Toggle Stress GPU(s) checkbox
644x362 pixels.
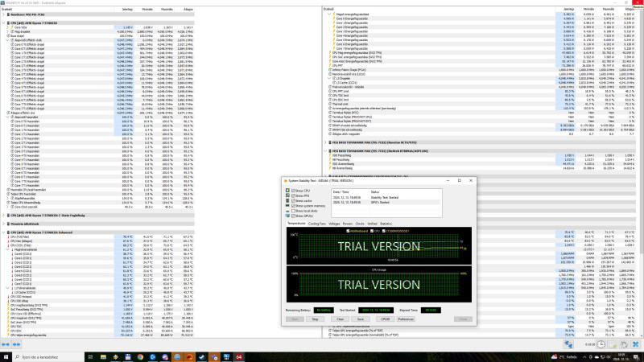pos(293,216)
